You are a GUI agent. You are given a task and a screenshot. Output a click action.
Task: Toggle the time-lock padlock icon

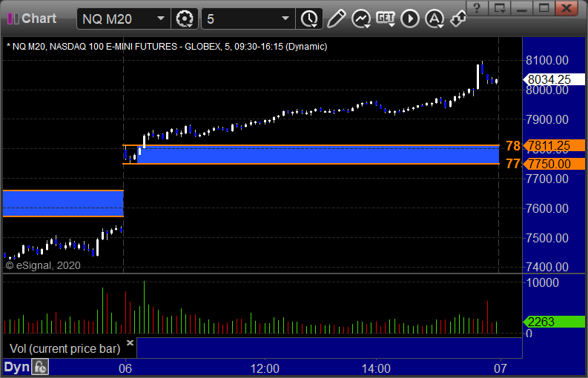pos(40,367)
